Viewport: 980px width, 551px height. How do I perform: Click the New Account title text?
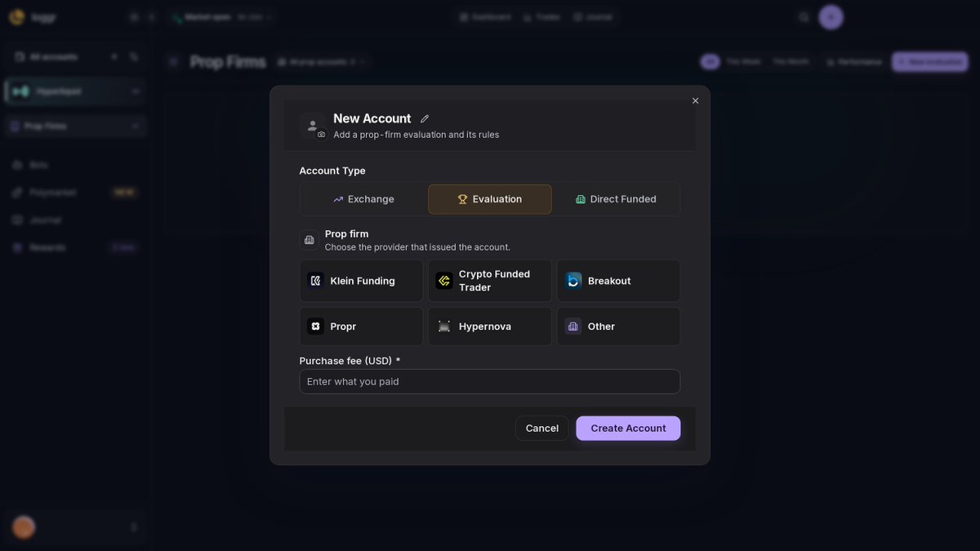pyautogui.click(x=372, y=118)
